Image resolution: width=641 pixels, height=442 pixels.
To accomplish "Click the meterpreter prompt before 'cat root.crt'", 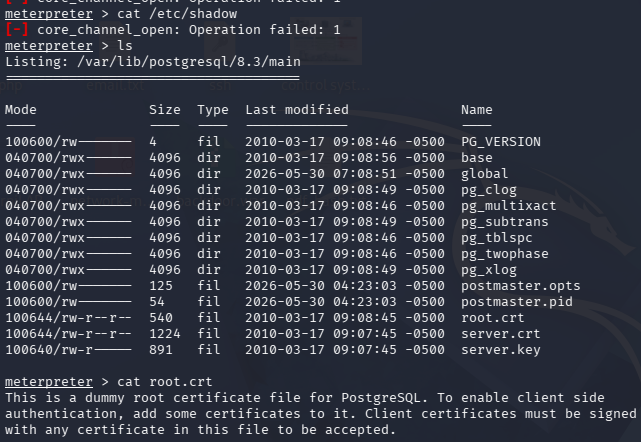I will tap(49, 381).
